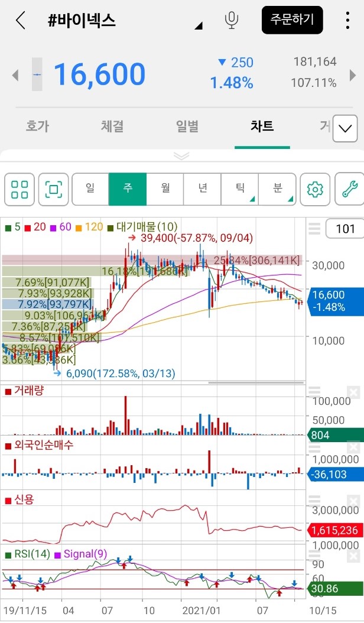Close the RSI(14) indicator panel
Image resolution: width=364 pixels, height=623 pixels.
click(x=353, y=556)
